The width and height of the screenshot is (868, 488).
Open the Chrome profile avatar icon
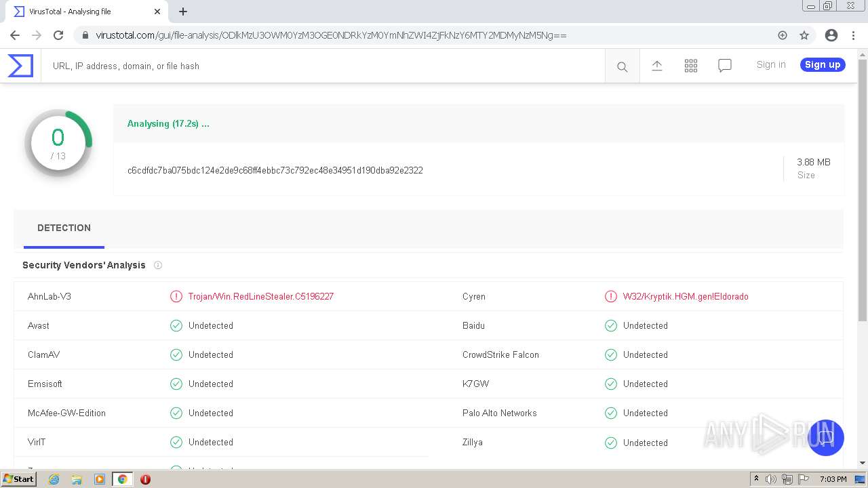tap(831, 35)
